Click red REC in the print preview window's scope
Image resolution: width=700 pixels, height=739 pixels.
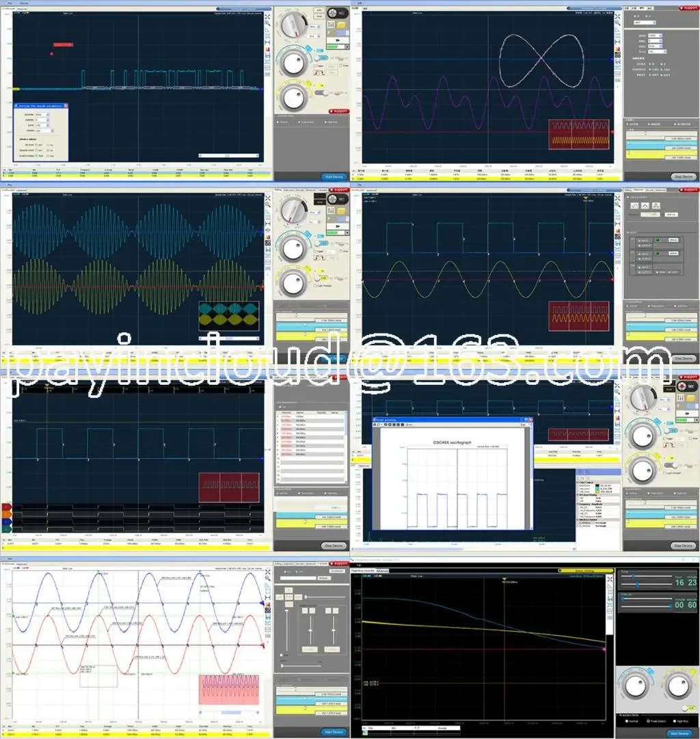click(x=686, y=386)
